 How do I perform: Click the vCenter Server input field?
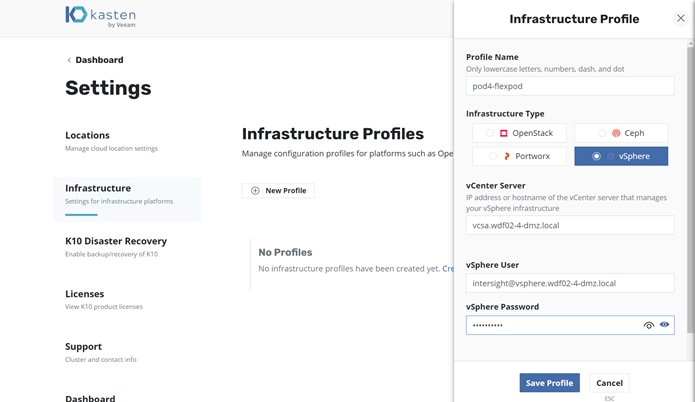point(570,225)
